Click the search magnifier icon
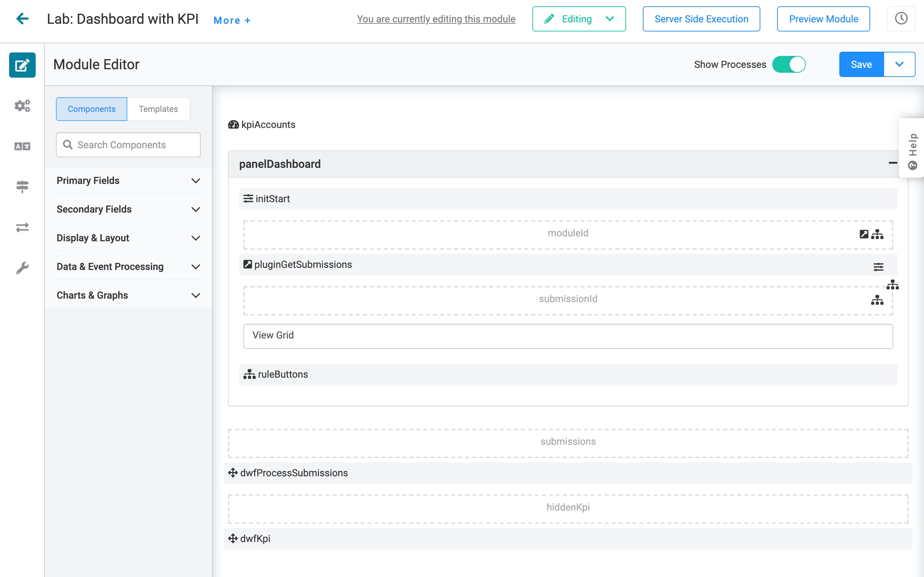Viewport: 924px width, 577px height. coord(67,145)
